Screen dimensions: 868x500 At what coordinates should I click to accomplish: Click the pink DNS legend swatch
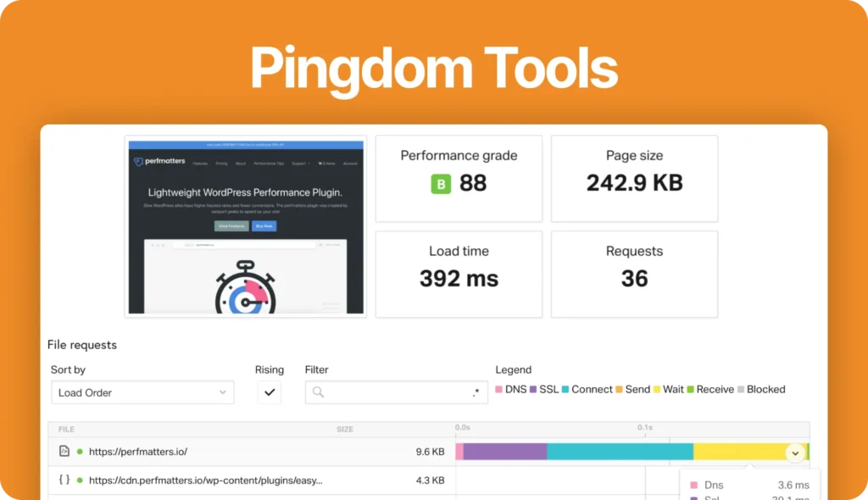coord(498,390)
